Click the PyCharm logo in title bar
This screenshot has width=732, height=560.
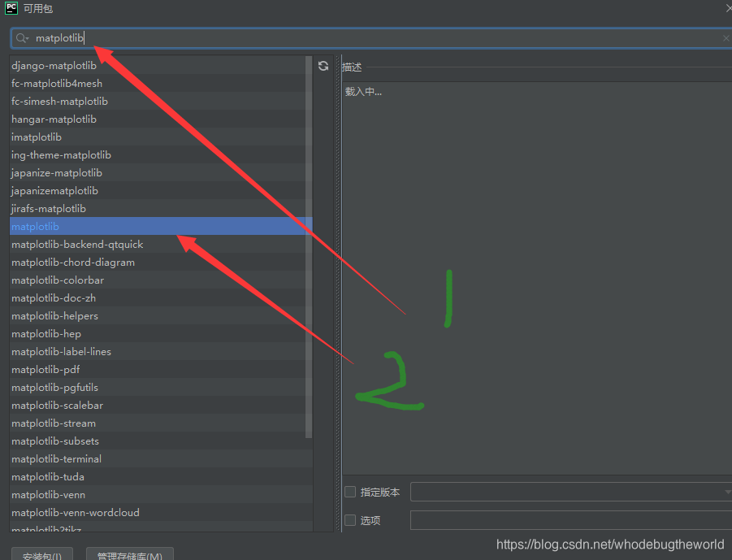tap(11, 8)
